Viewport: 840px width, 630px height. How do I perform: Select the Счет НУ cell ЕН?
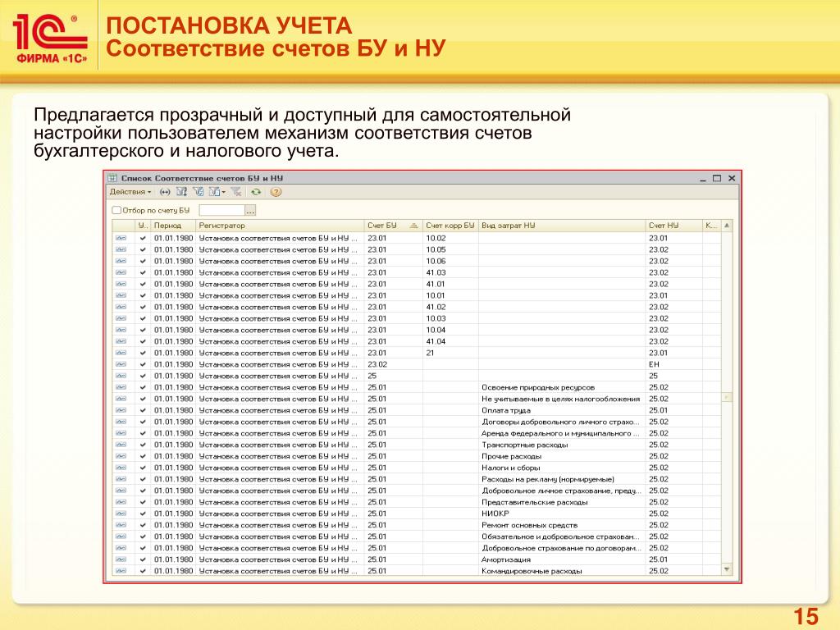click(673, 364)
